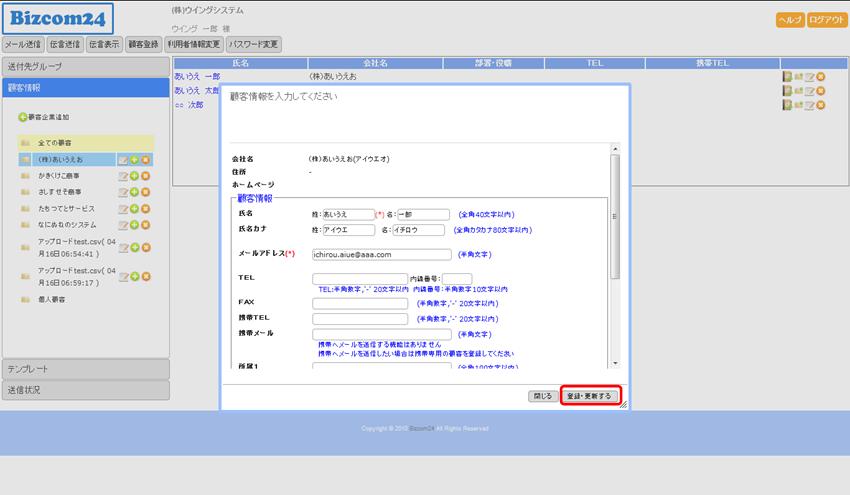The image size is (850, 495).
Task: Delete the first customer row in the table
Action: pos(821,77)
